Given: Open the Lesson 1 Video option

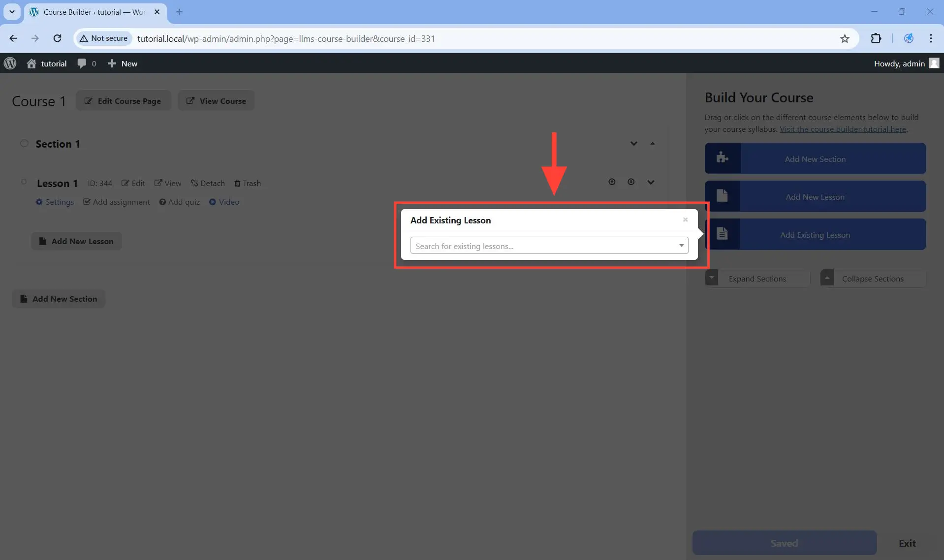Looking at the screenshot, I should [224, 202].
